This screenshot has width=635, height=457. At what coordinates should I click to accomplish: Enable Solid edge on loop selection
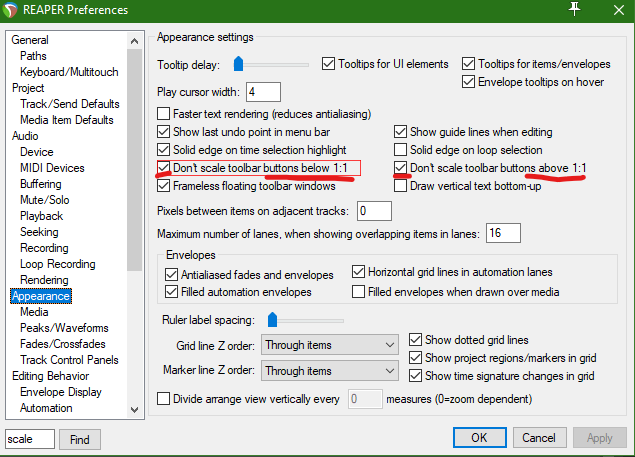point(400,149)
